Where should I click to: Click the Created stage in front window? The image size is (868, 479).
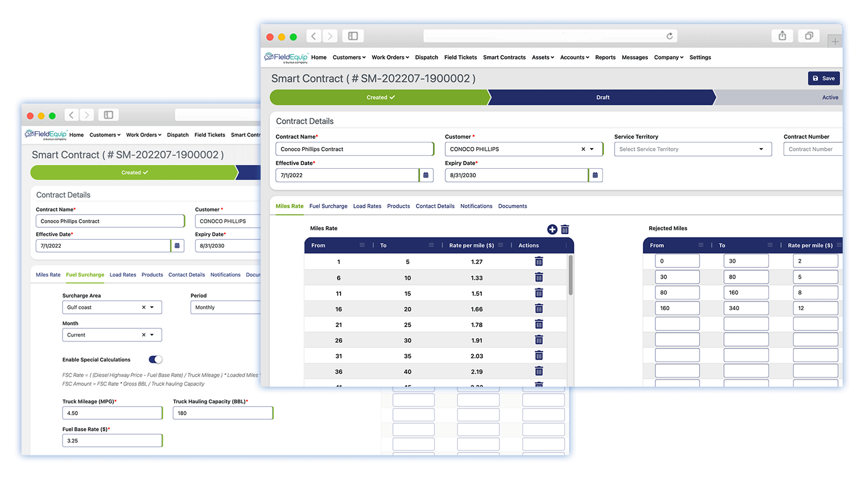tap(381, 97)
